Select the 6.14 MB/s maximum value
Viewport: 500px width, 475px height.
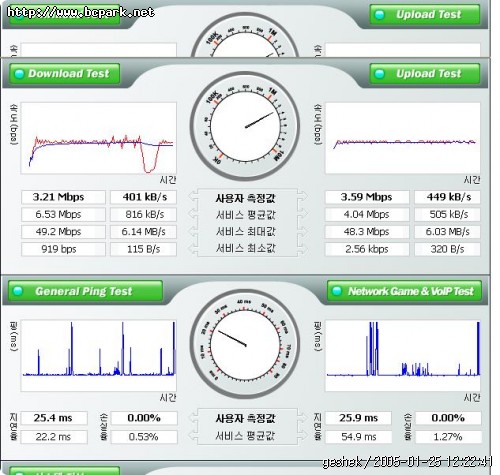143,232
